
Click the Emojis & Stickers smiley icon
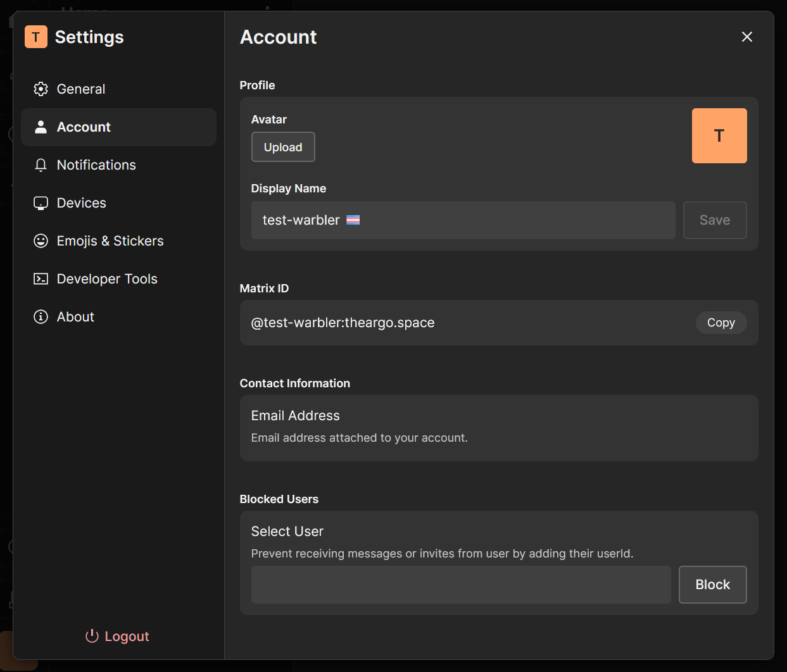pos(41,240)
